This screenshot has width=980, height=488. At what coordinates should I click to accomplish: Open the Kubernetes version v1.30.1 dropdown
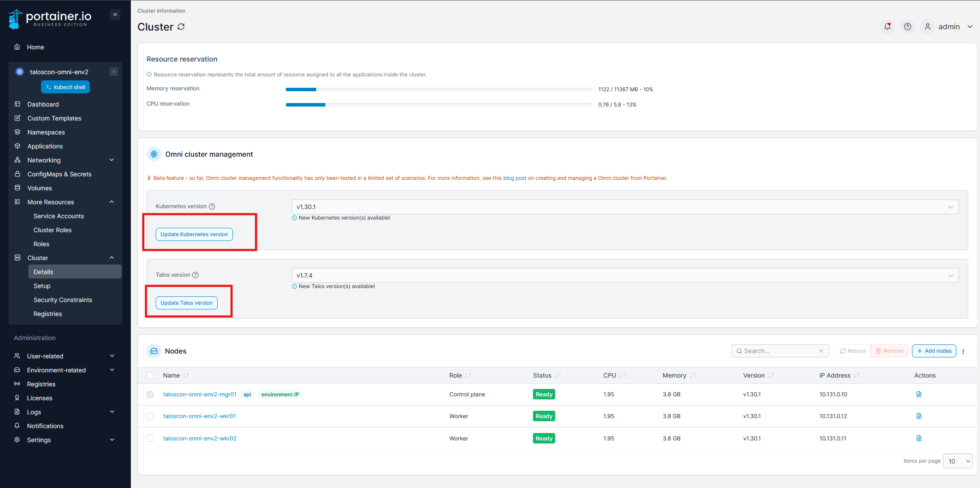tap(625, 207)
